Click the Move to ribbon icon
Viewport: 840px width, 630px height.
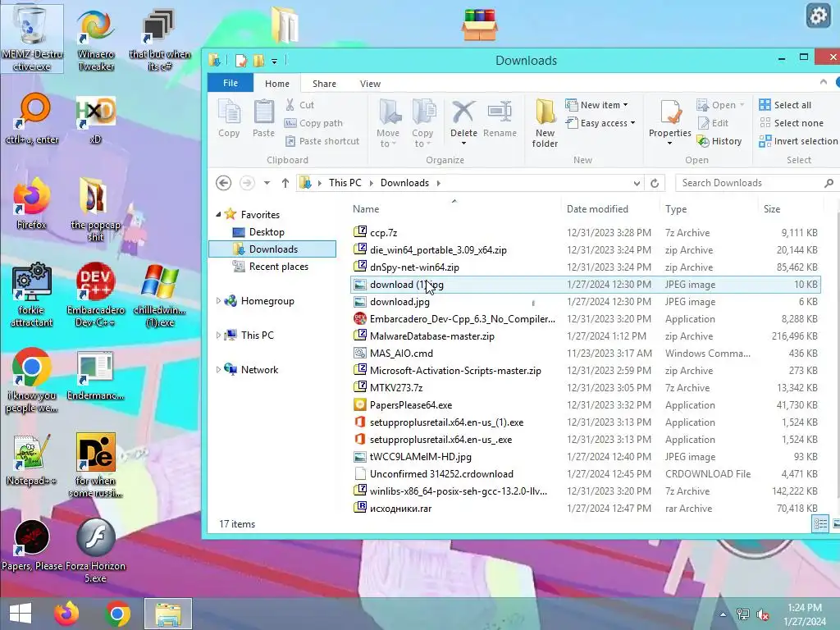(x=388, y=123)
